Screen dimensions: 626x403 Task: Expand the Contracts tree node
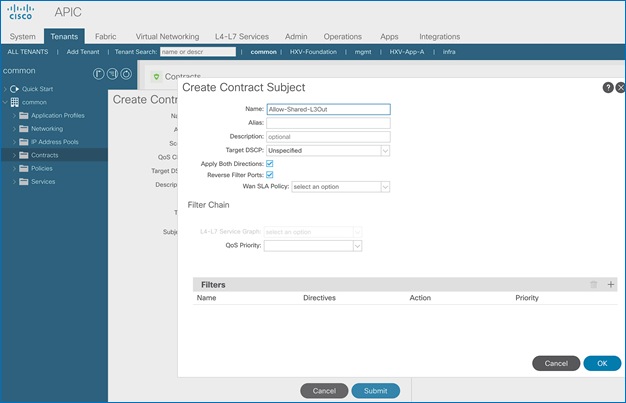14,155
